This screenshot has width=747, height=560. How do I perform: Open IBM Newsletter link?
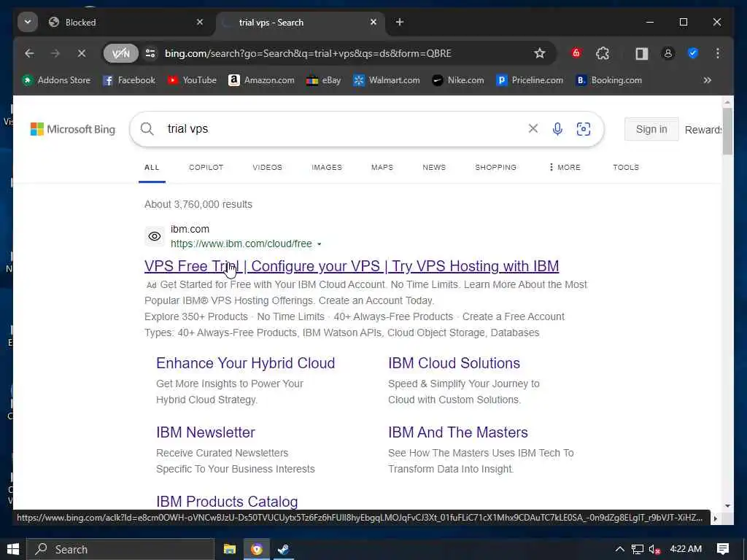point(205,432)
